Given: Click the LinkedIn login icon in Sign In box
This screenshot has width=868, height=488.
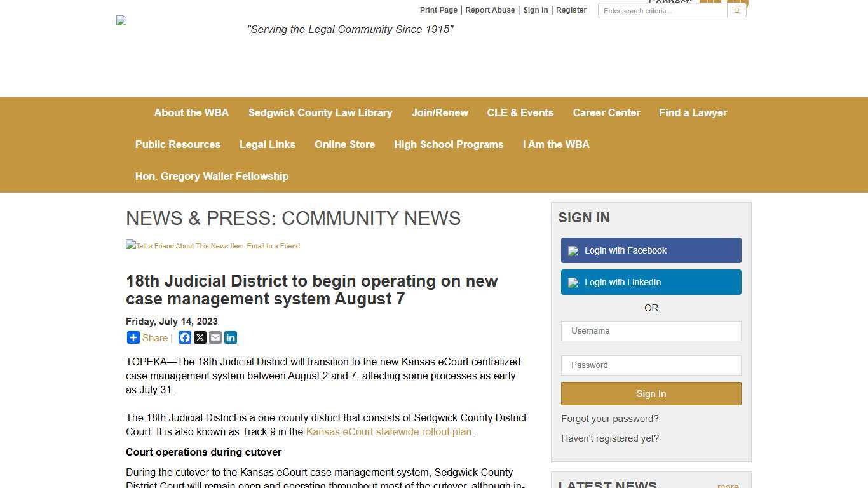Looking at the screenshot, I should coord(571,282).
